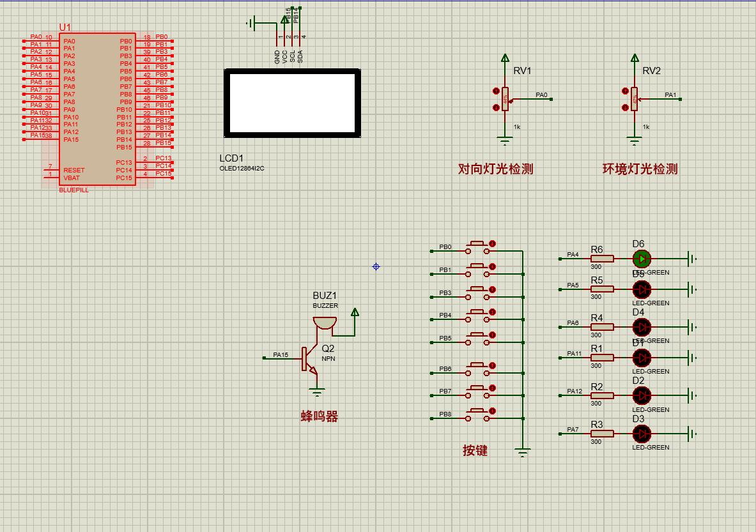Click the power arrow terminal above RV1
756x532 pixels.
[x=505, y=58]
